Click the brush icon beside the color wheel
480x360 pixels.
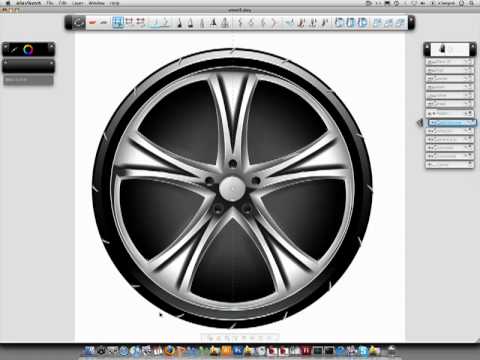coord(14,50)
